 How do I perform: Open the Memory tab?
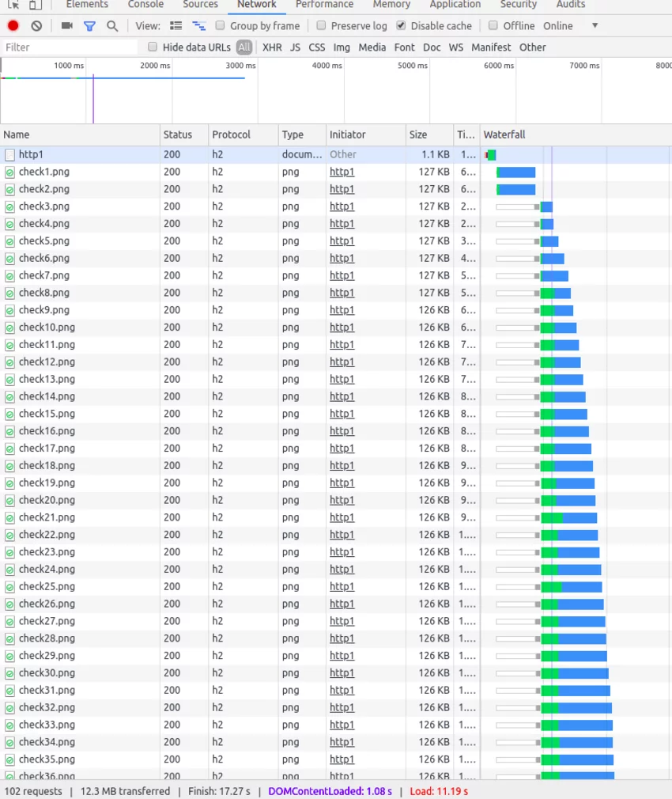tap(391, 5)
